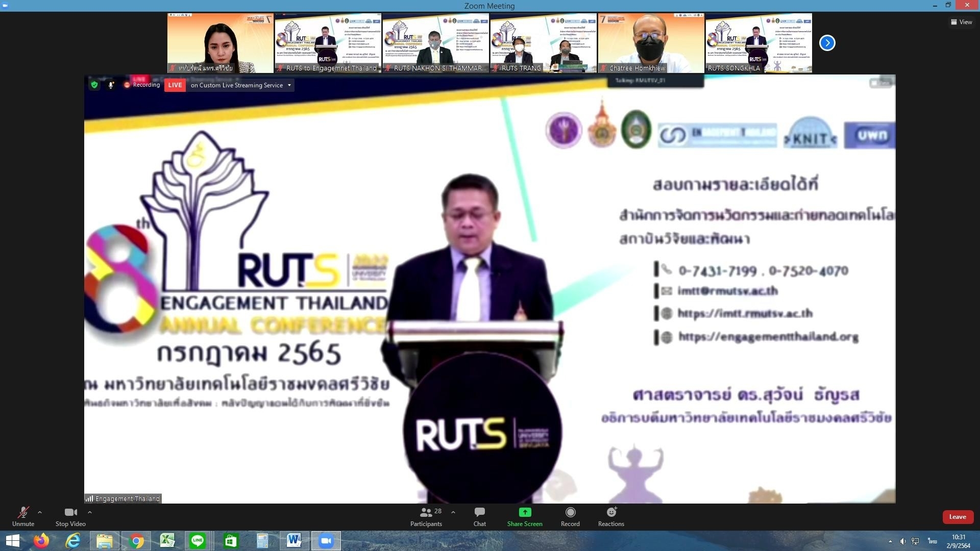Select RUTS SONGKHLA video thumbnail
Screen dimensions: 980x551
[x=759, y=43]
